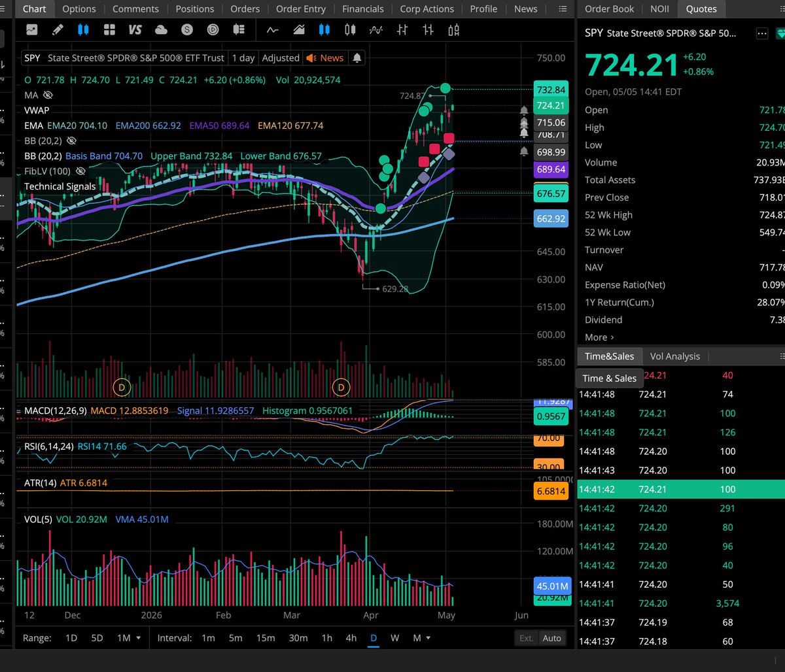The height and width of the screenshot is (672, 785).
Task: Click the orange 6.6814 ATR value tag
Action: pos(551,492)
